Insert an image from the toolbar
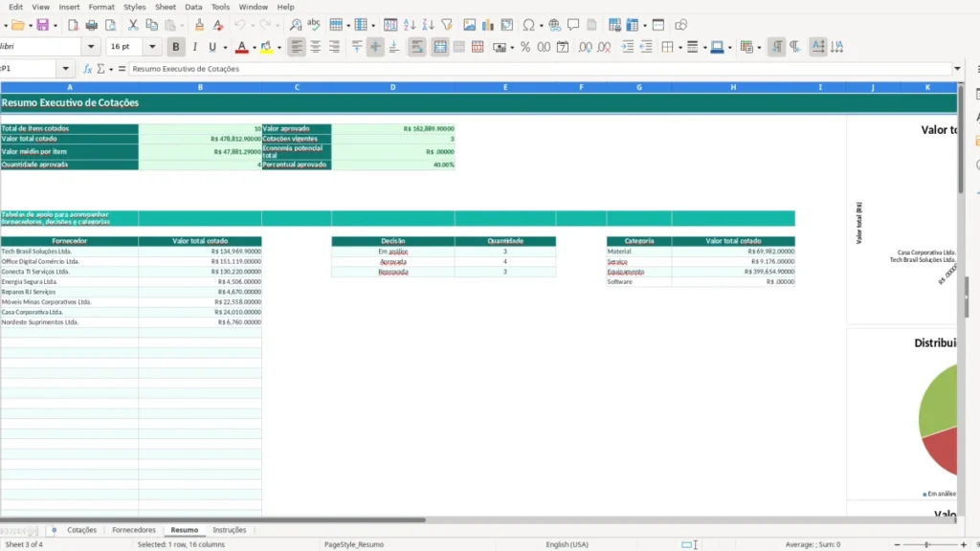 469,25
